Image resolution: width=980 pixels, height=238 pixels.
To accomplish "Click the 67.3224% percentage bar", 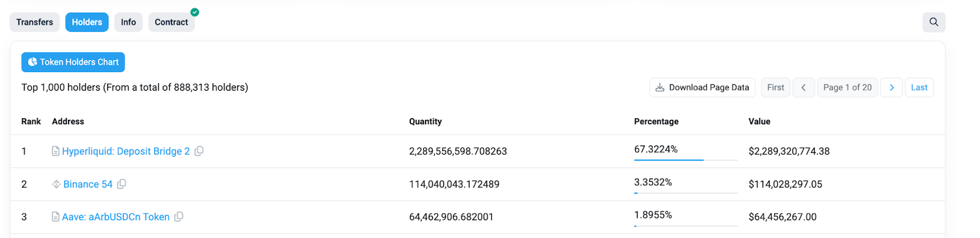I will point(685,160).
